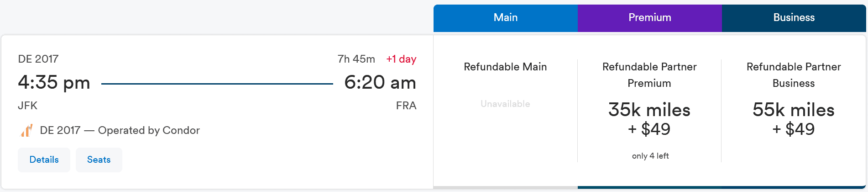Click the Refundable Partner Business heading
This screenshot has width=868, height=192.
pos(793,75)
